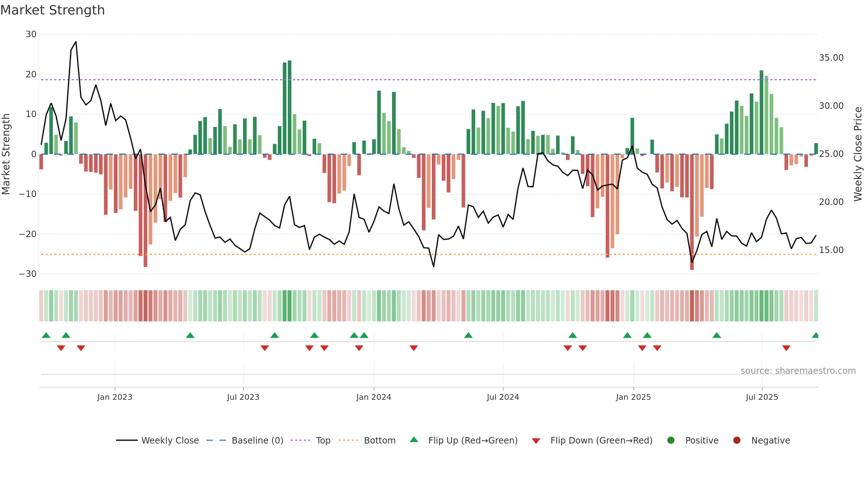Click the Jan 2025 axis label
Viewport: 868px width, 488px height.
coord(633,397)
